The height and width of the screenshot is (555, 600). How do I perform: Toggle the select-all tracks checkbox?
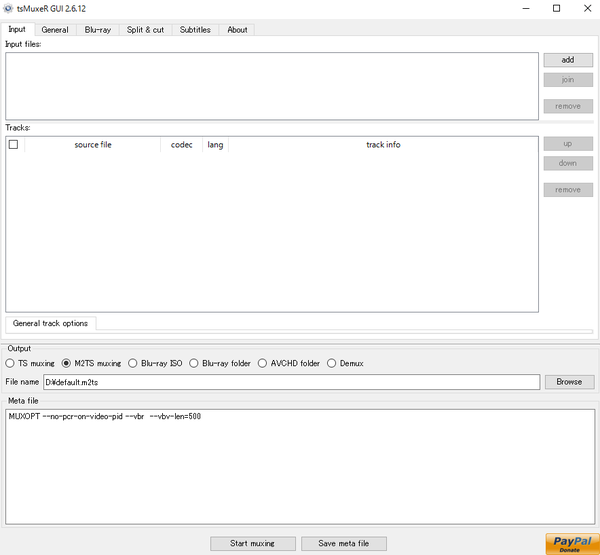tap(13, 144)
